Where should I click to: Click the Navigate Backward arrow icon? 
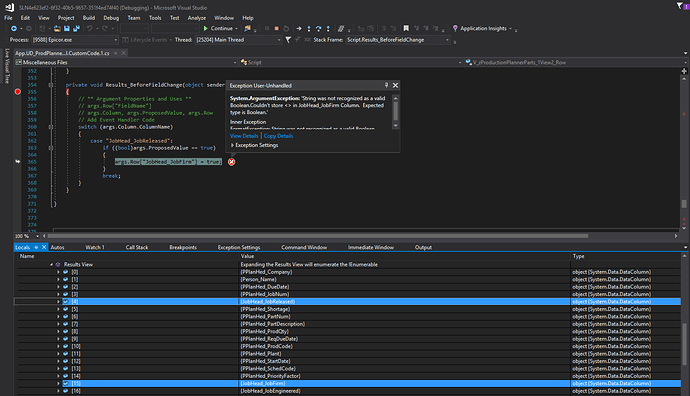pyautogui.click(x=14, y=29)
